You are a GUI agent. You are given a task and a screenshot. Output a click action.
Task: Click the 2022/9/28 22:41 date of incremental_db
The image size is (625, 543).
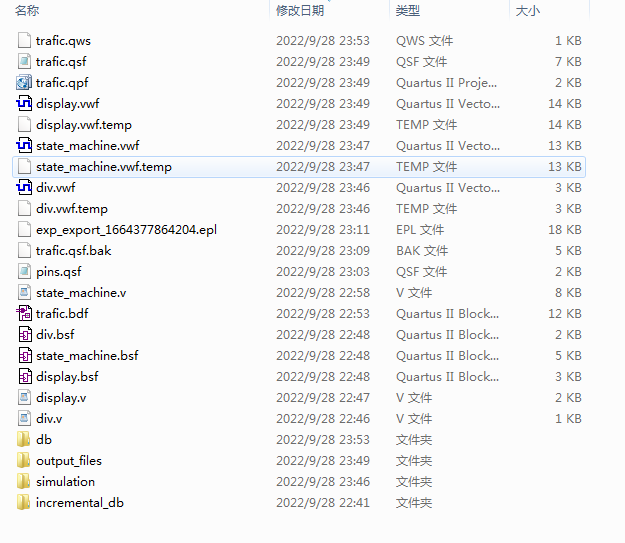[x=323, y=503]
